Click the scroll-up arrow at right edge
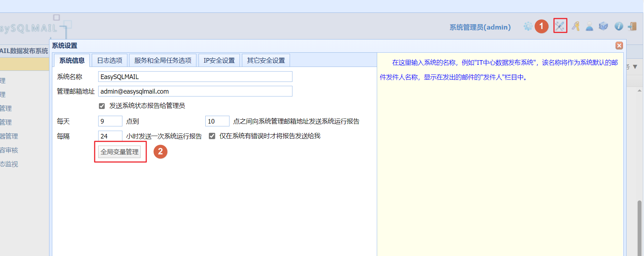This screenshot has width=644, height=256. point(639,91)
